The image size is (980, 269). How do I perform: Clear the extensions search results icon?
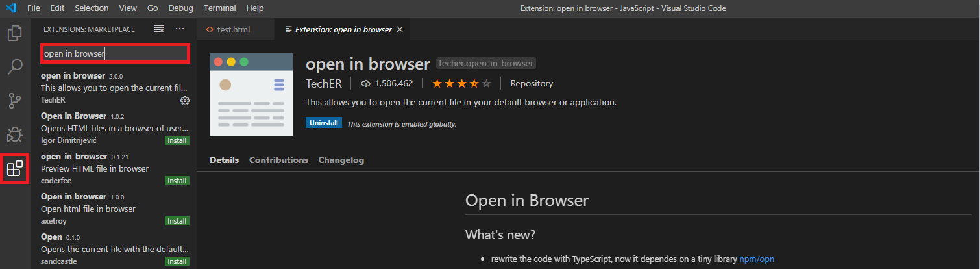click(x=159, y=29)
